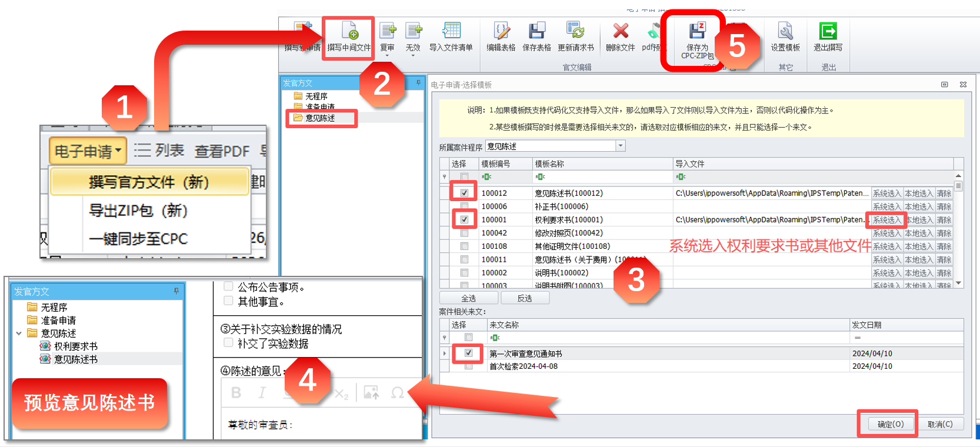The width and height of the screenshot is (980, 447).
Task: Cancel with the 取消(C) button
Action: point(940,424)
